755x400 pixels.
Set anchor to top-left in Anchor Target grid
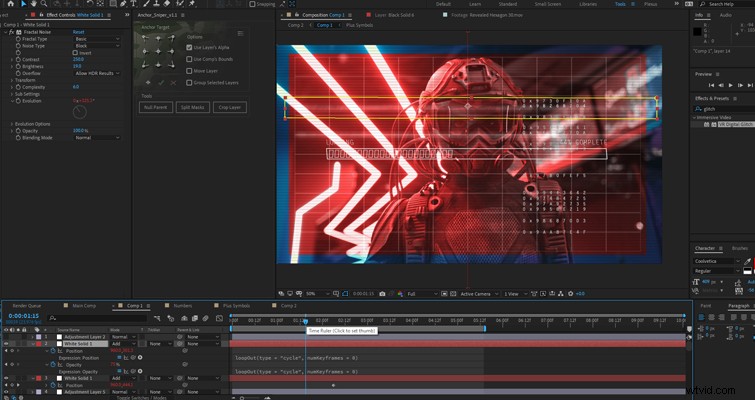point(145,39)
